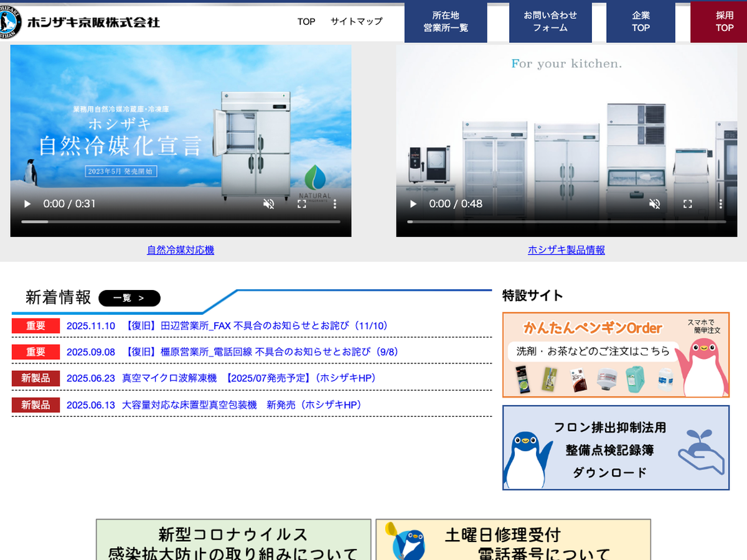Open the フロン排出抑制法 download banner
This screenshot has width=747, height=560.
(x=616, y=448)
